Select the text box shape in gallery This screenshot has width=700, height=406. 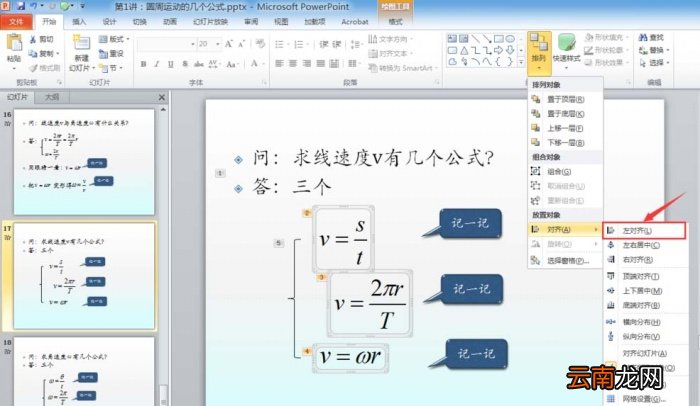click(x=452, y=39)
